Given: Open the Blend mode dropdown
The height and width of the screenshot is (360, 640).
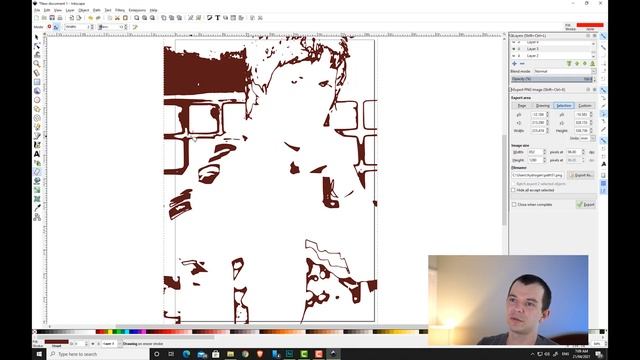Looking at the screenshot, I should (x=565, y=71).
